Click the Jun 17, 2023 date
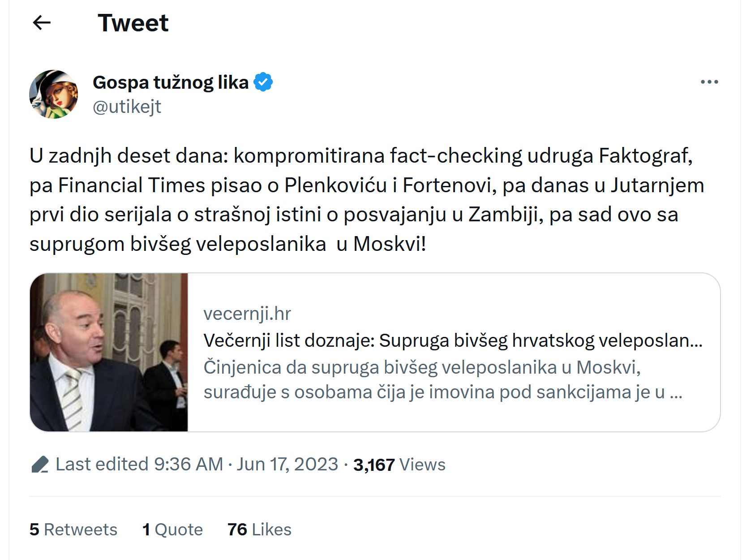Screen dimensions: 742x560 [x=287, y=464]
